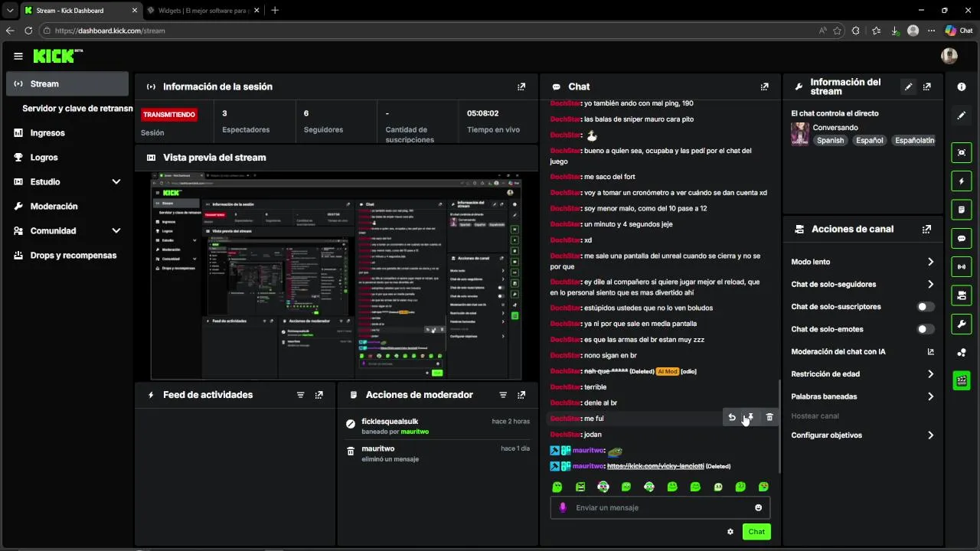Switch to the Widgets browser tab
Image resolution: width=980 pixels, height=551 pixels.
coord(202,11)
